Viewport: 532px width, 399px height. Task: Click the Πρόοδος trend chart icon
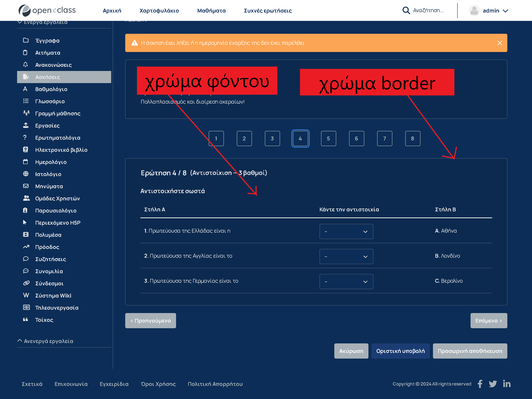(x=26, y=246)
